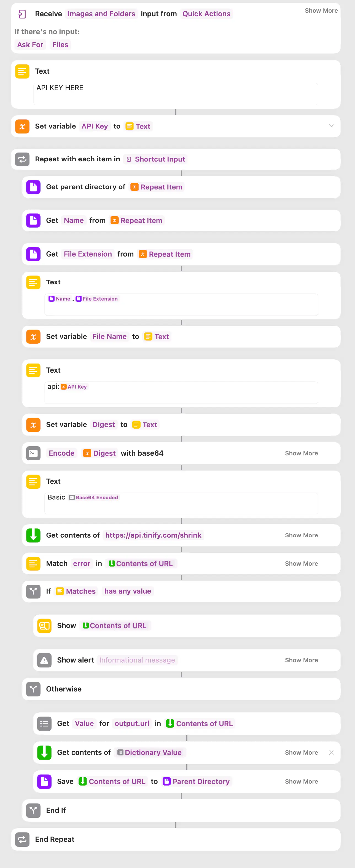
Task: Click the purple file icon on Save action
Action: 44,781
